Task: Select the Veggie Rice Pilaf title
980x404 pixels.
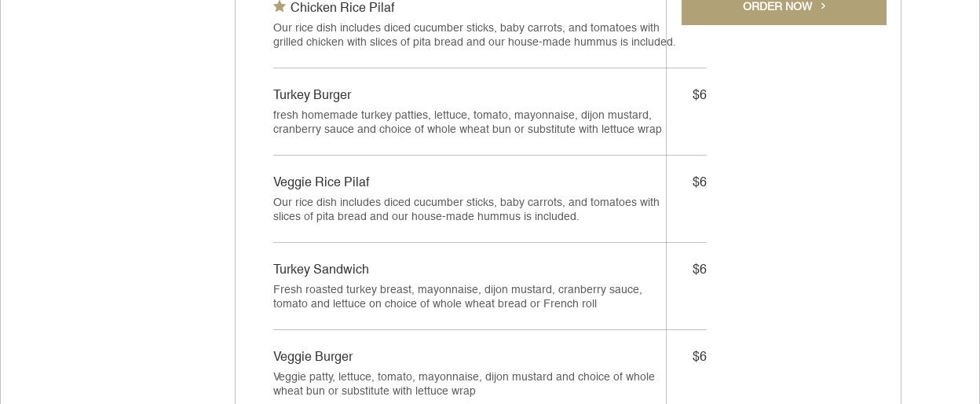Action: 321,182
